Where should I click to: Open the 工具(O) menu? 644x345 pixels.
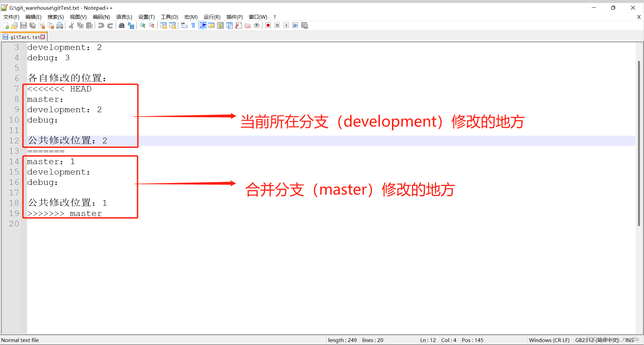pyautogui.click(x=170, y=17)
